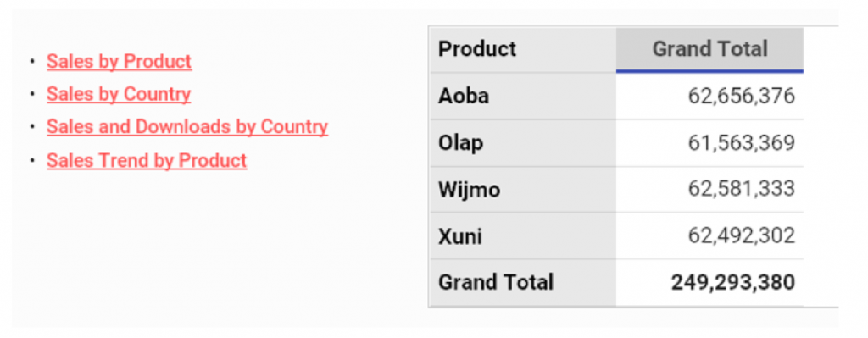Open Sales and Downloads by Country link
Image resolution: width=868 pixels, height=338 pixels.
click(187, 127)
